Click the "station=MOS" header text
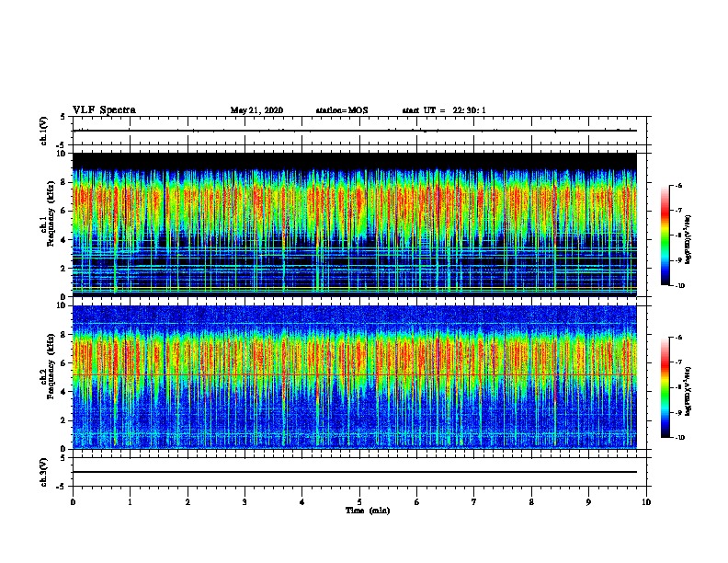This screenshot has height=563, width=728. (342, 110)
